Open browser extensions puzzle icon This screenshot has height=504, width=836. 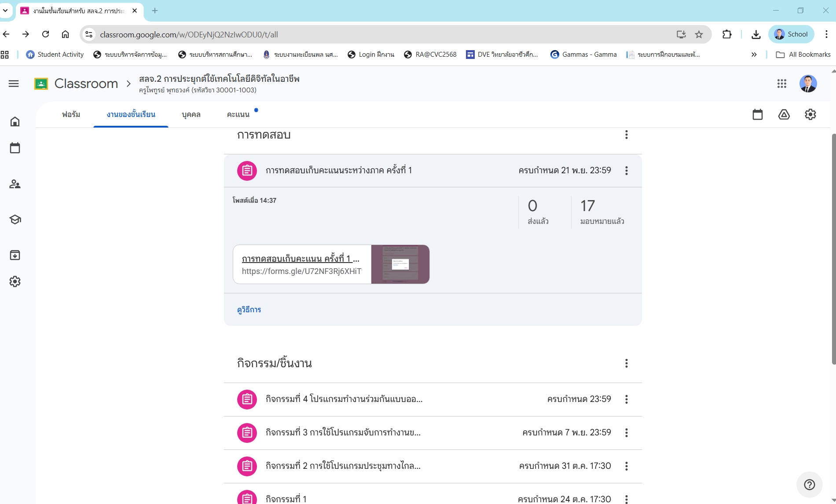pyautogui.click(x=727, y=34)
